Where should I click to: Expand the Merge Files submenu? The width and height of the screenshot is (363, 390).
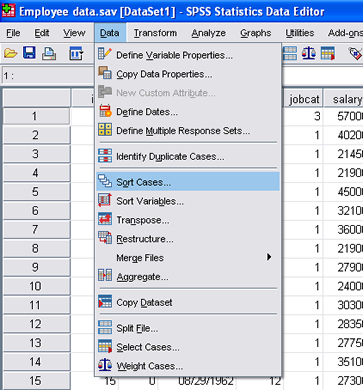188,257
